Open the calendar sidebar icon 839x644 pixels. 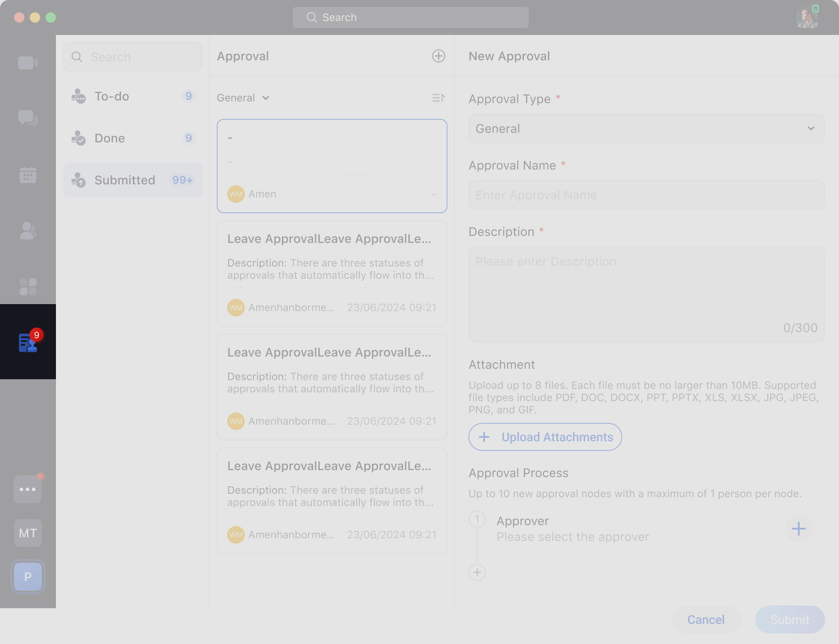click(x=28, y=175)
